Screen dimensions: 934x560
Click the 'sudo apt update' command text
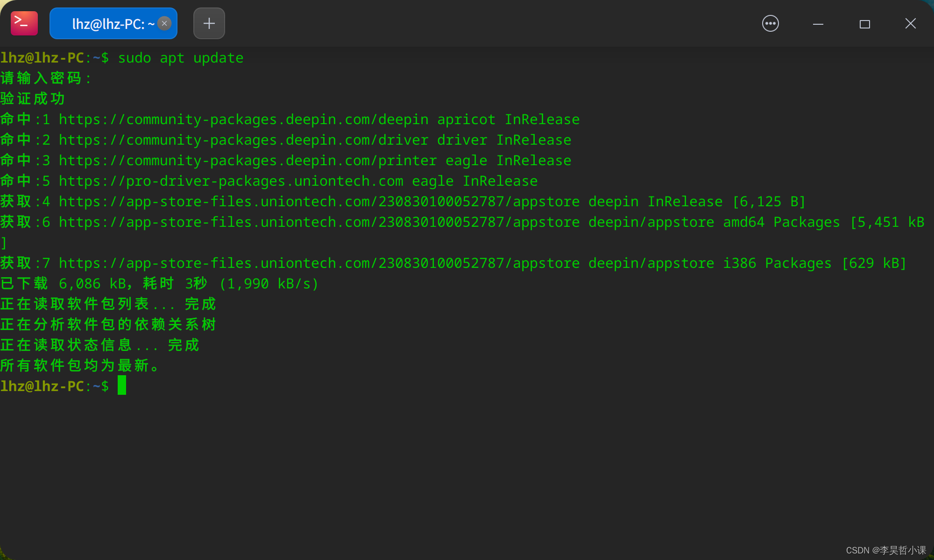(181, 58)
